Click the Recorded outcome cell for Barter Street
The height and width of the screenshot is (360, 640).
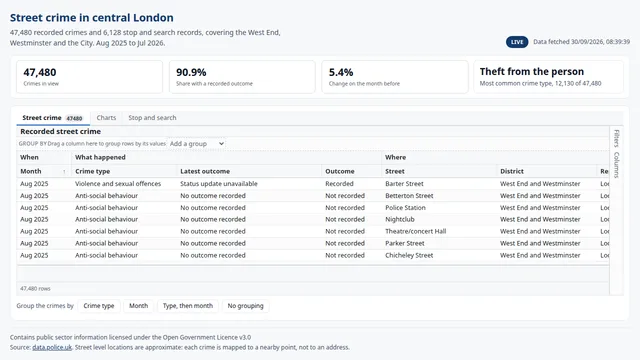click(x=351, y=184)
